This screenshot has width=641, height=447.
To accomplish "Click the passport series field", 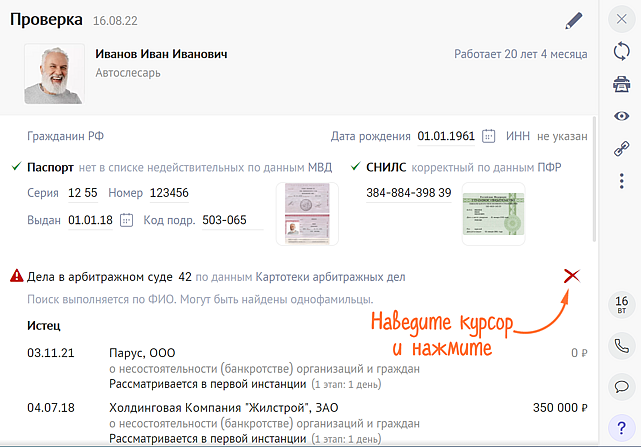I will (82, 193).
